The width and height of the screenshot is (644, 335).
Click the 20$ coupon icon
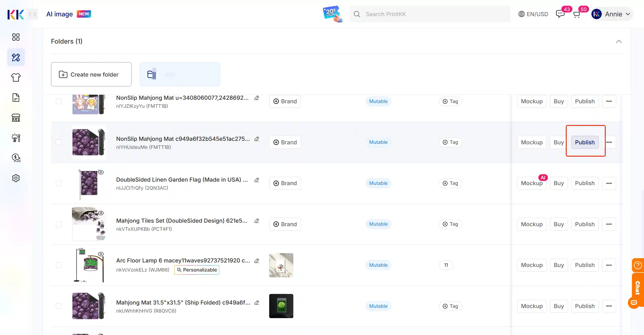point(332,14)
